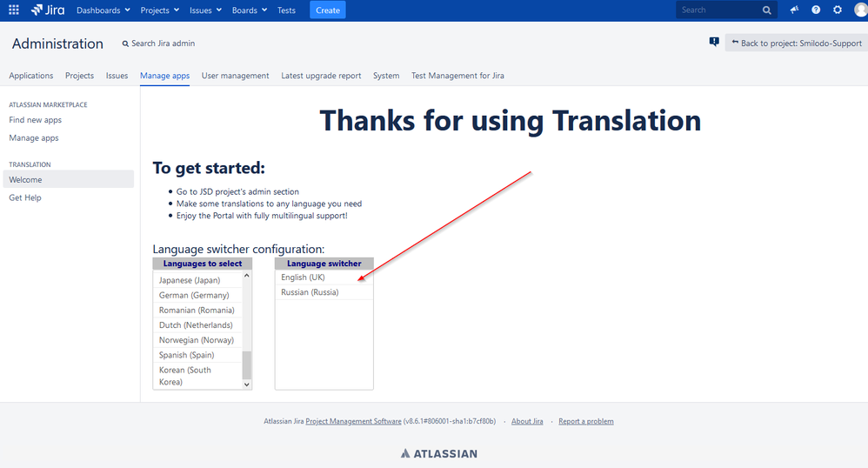
Task: Click the Languages to select header
Action: (203, 264)
